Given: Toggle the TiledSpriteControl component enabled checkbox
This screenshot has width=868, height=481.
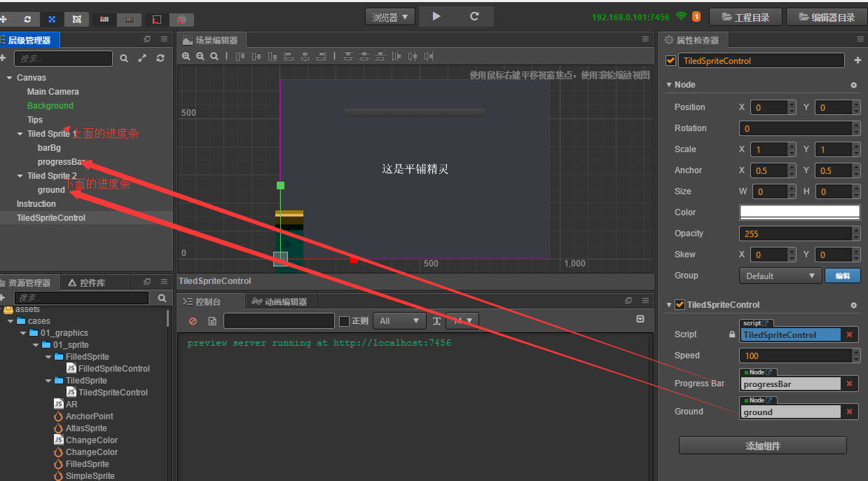Looking at the screenshot, I should pos(680,304).
